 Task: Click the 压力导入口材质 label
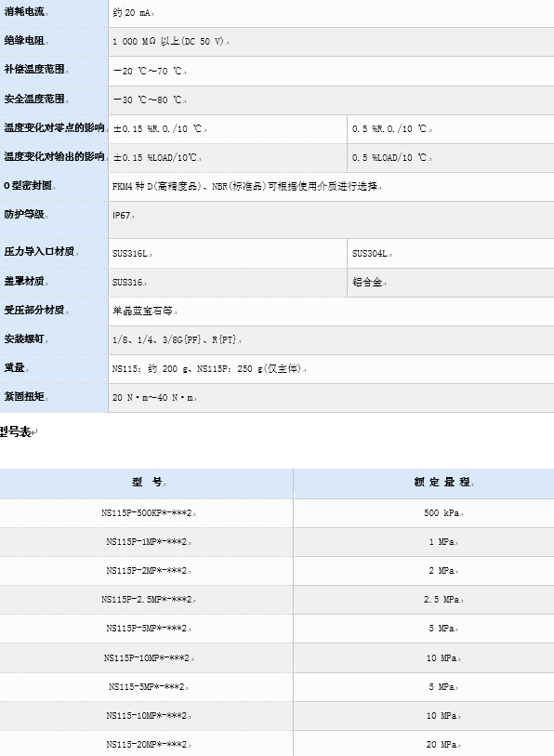(41, 251)
